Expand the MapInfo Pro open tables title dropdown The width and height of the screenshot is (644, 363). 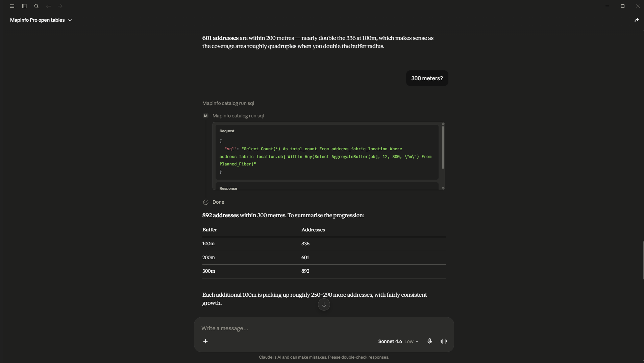[x=41, y=20]
